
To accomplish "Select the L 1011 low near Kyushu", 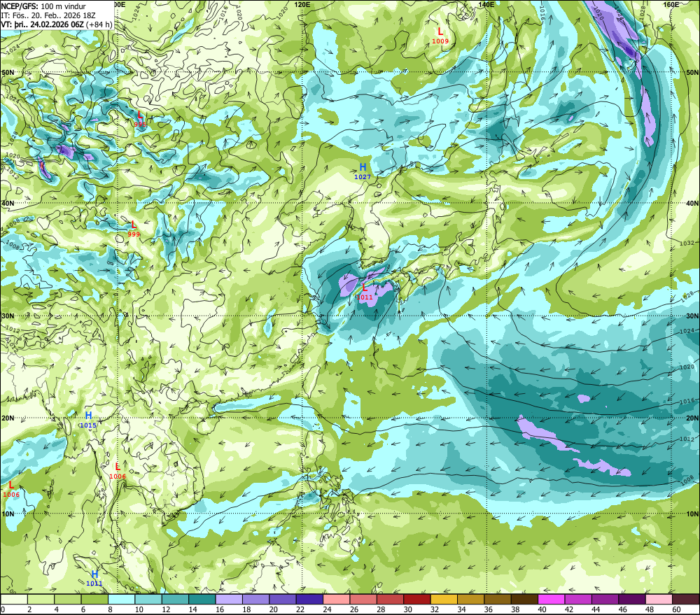I will click(365, 292).
